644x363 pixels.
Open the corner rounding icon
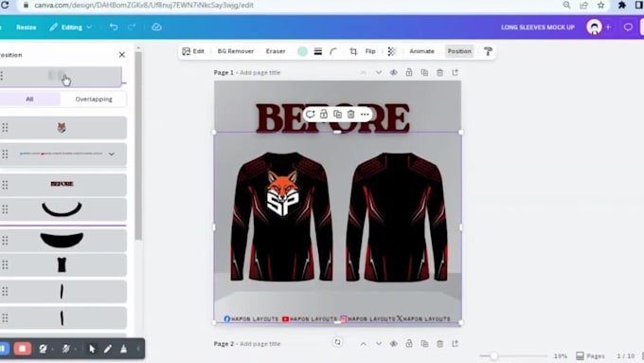pyautogui.click(x=333, y=51)
